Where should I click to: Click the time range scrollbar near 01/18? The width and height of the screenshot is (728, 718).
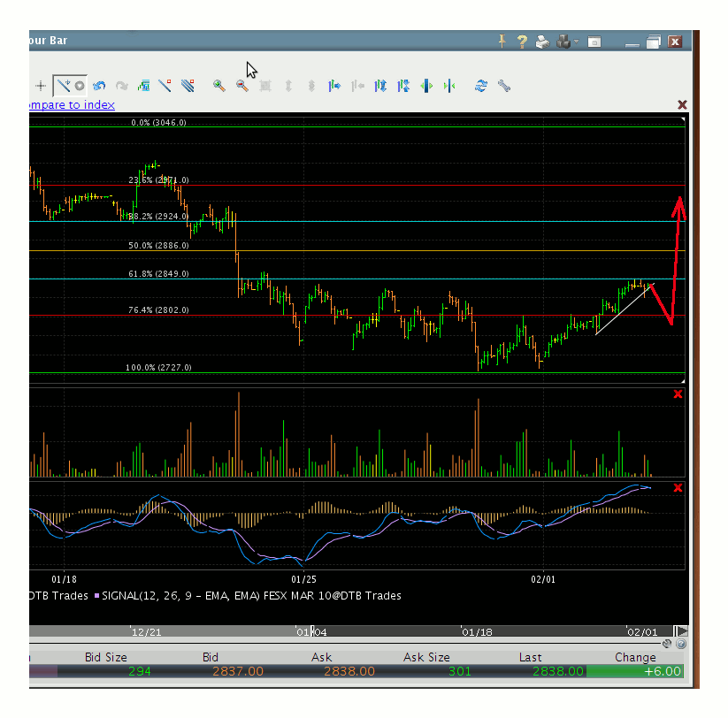point(477,631)
